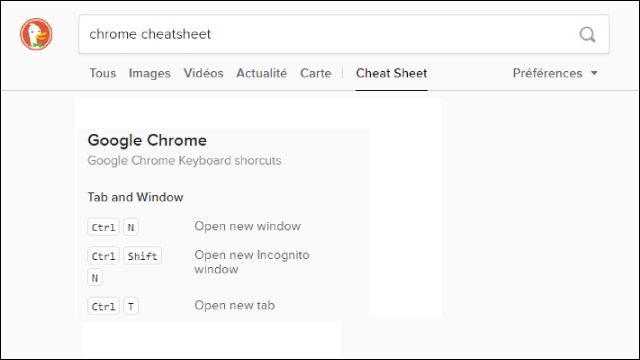The image size is (640, 360).
Task: Click the magnifying glass search icon
Action: click(587, 35)
